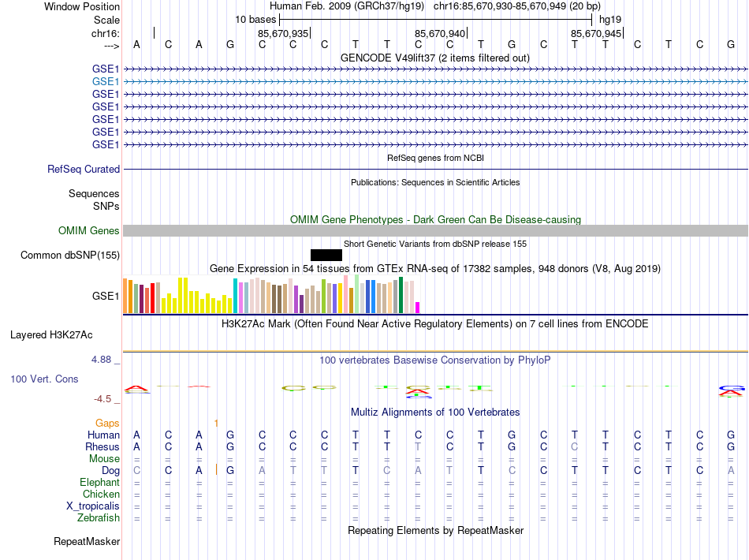Click the dark green bar in GTEx chart
Image resolution: width=749 pixels, height=560 pixels.
coord(401,295)
